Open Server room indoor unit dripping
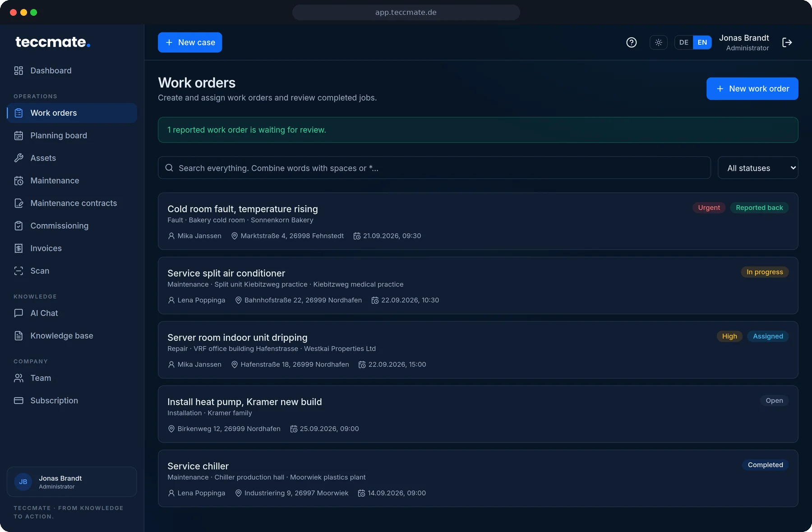The width and height of the screenshot is (812, 532). (478, 350)
